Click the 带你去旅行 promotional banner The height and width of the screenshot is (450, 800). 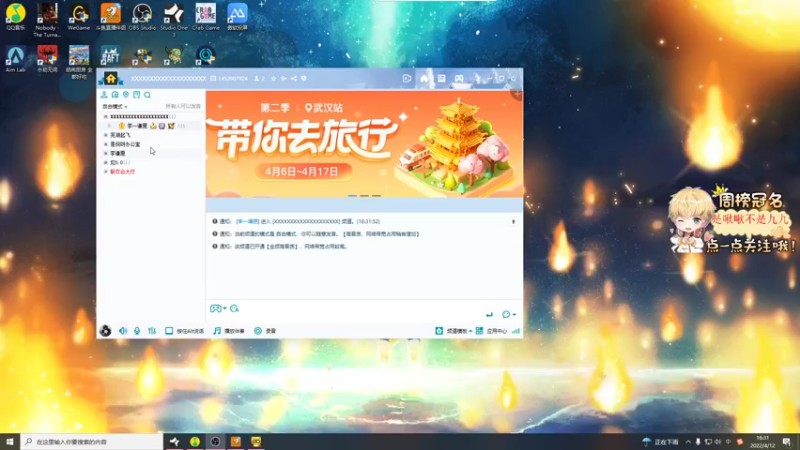coord(364,144)
